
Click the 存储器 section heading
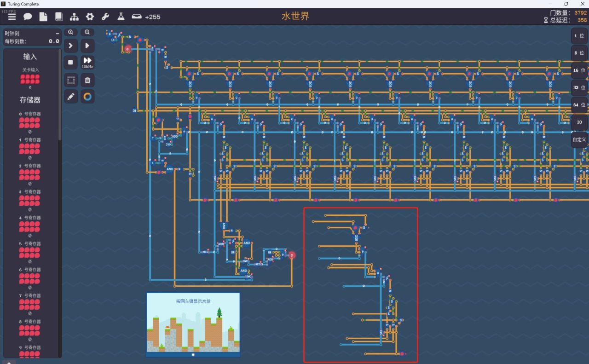[30, 100]
